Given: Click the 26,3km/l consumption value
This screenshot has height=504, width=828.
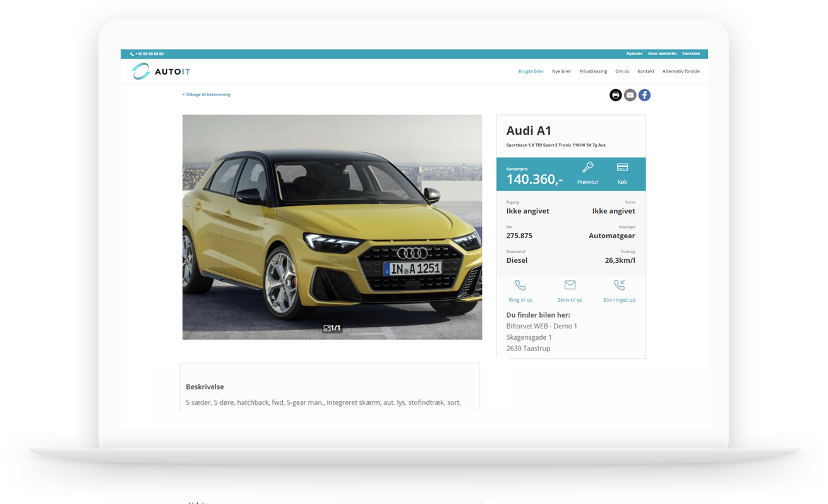Looking at the screenshot, I should click(x=620, y=260).
